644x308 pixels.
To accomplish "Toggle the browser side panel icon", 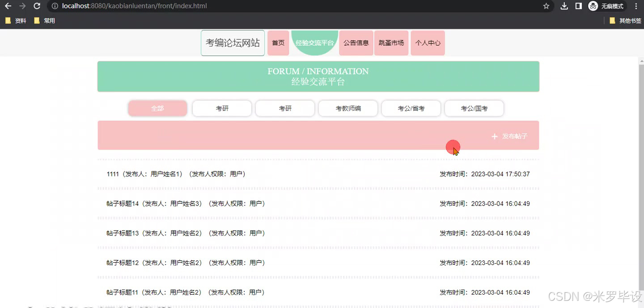I will 578,6.
